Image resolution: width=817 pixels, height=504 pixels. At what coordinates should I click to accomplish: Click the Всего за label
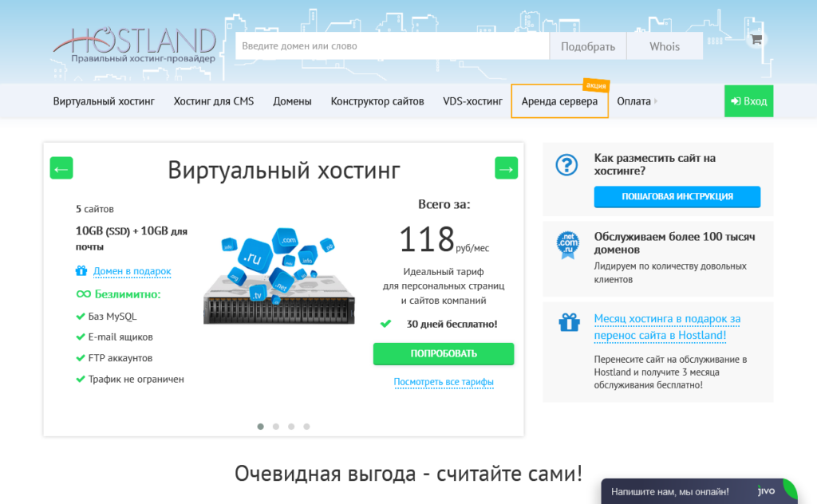[x=444, y=204]
